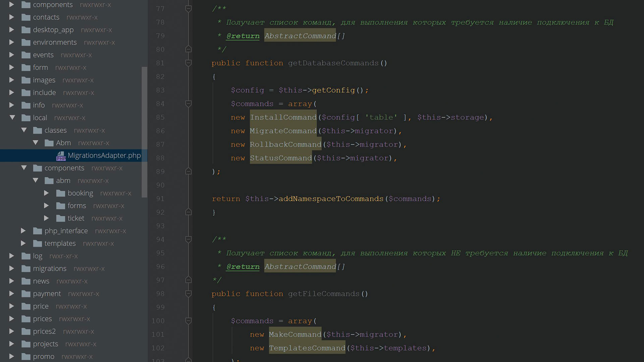The width and height of the screenshot is (644, 362).
Task: Toggle code folding at line 81
Action: (189, 63)
